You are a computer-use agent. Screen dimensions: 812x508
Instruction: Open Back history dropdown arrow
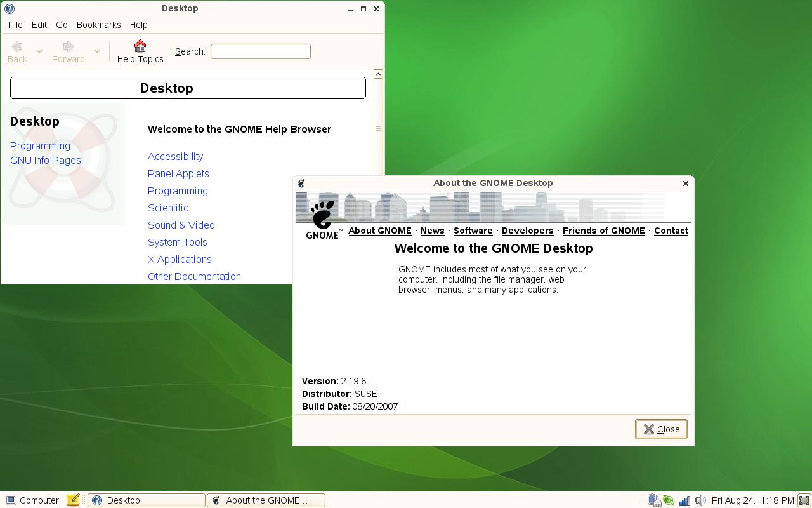pyautogui.click(x=39, y=51)
